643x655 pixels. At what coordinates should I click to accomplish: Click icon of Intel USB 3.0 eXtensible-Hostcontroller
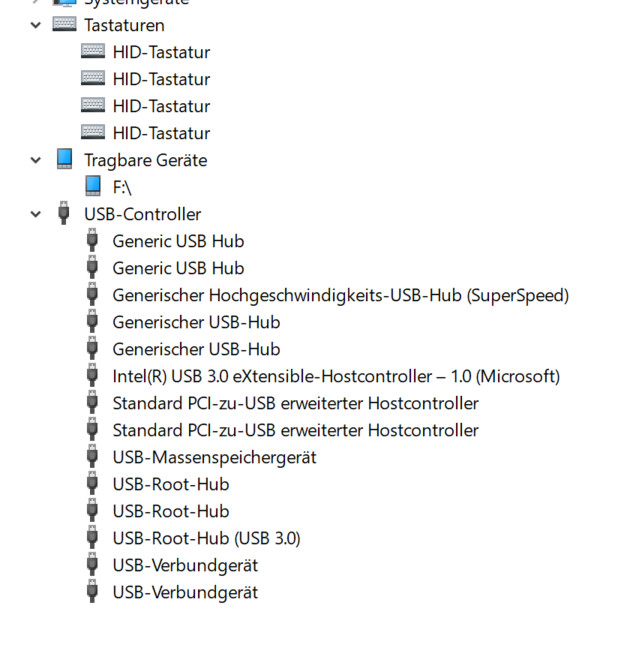[x=93, y=376]
